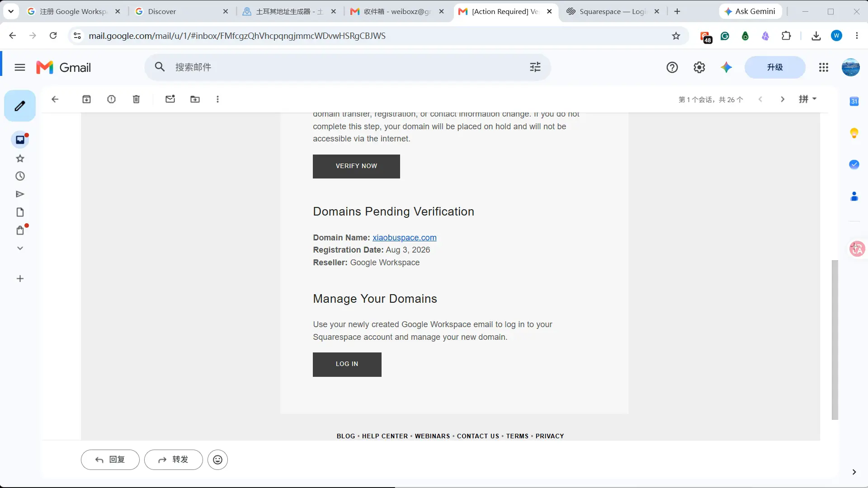Open browser downloads icon
This screenshot has height=488, width=868.
point(816,36)
